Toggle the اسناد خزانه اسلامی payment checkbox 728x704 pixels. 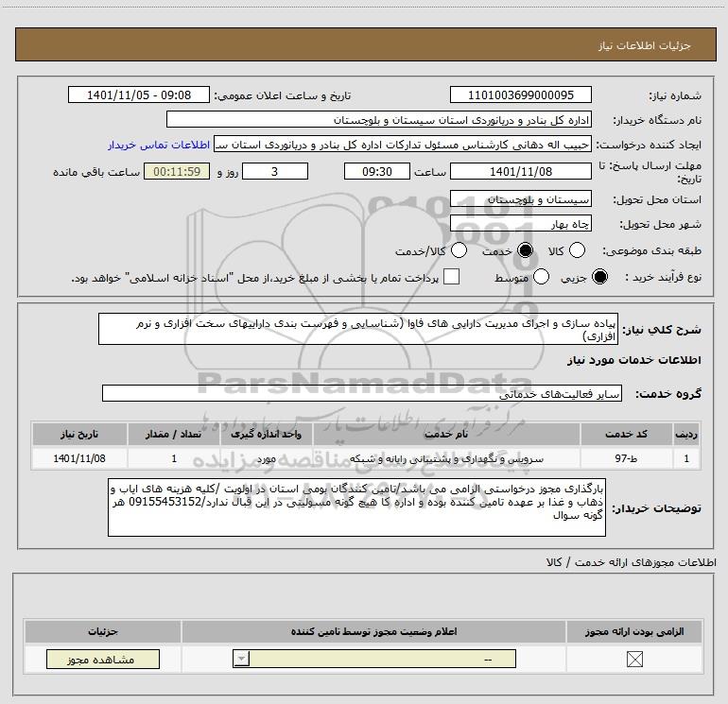(451, 277)
